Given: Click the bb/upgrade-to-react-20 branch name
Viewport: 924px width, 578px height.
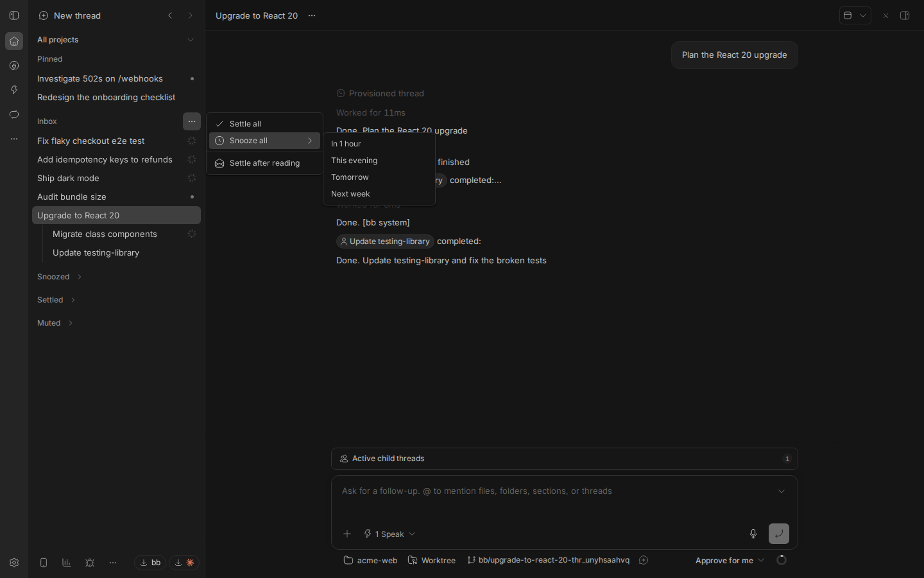Looking at the screenshot, I should pos(548,560).
